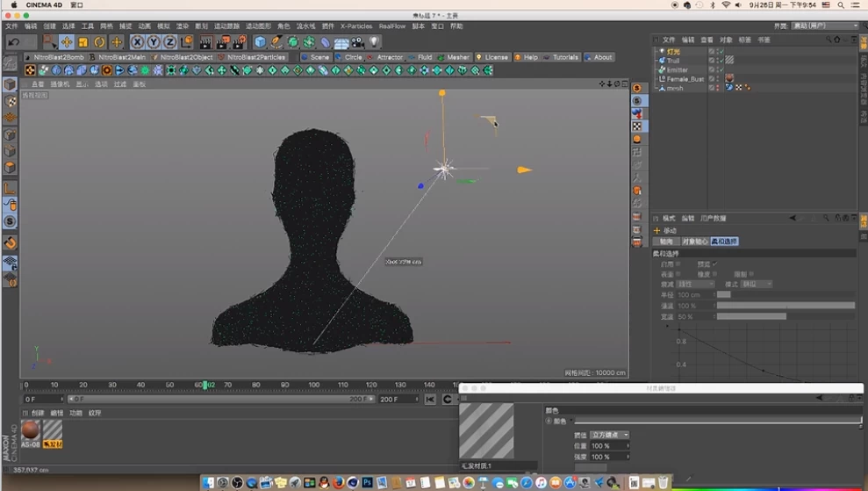Open the 界面 layout dropdown
This screenshot has width=868, height=491.
[x=825, y=25]
